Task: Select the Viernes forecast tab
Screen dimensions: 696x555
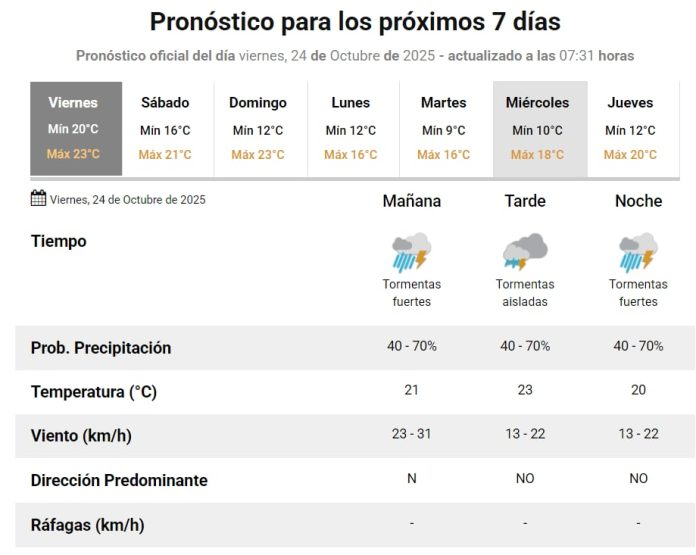Action: (x=76, y=129)
